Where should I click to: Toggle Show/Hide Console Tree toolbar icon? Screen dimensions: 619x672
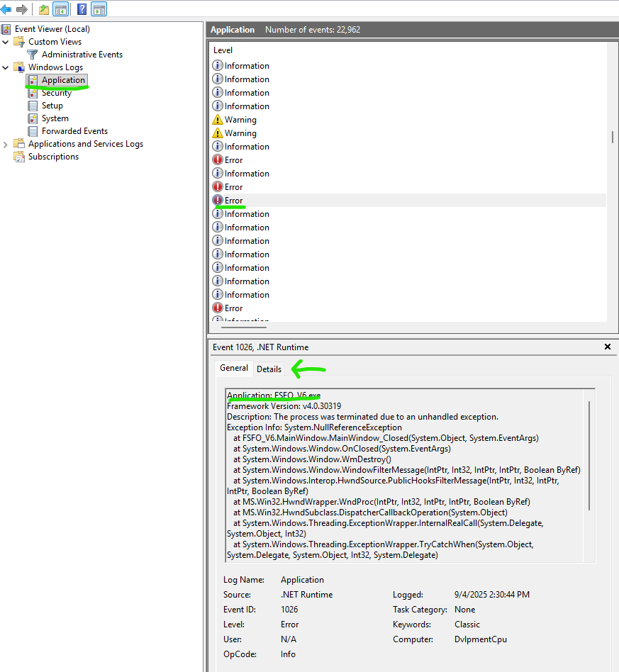(61, 9)
